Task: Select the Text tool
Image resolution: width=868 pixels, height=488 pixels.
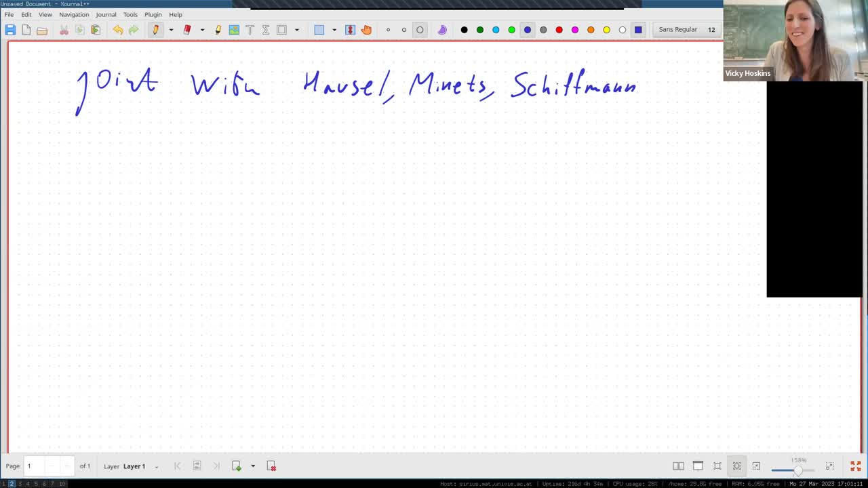Action: (250, 30)
